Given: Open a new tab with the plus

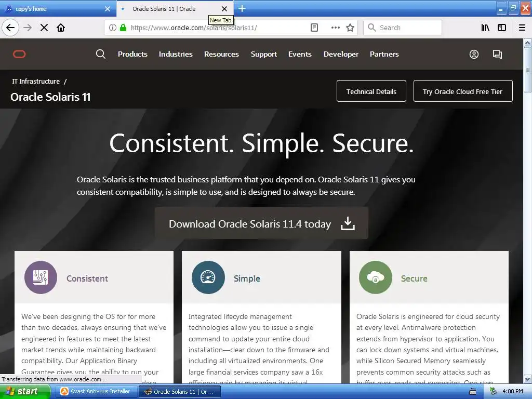Looking at the screenshot, I should (242, 8).
